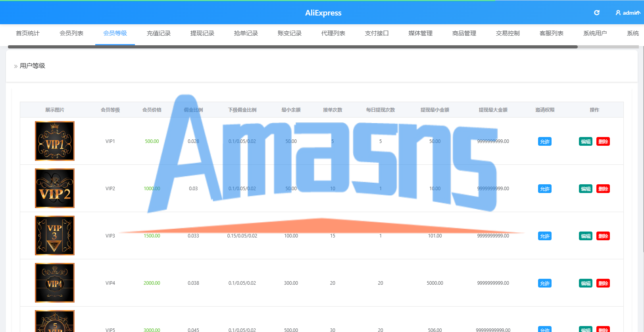Click VIP4 minimum withdrawal 5000.00
This screenshot has height=332, width=644.
click(x=435, y=283)
